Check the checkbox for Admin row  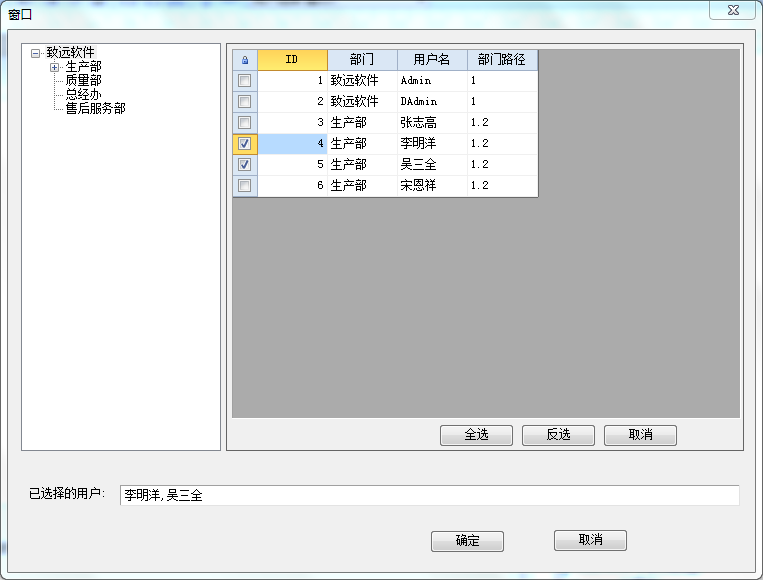point(245,80)
